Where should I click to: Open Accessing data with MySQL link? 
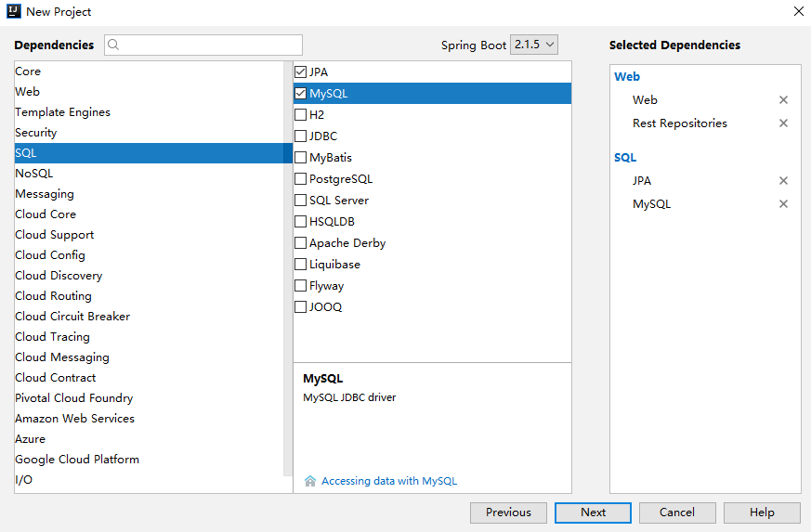coord(388,481)
